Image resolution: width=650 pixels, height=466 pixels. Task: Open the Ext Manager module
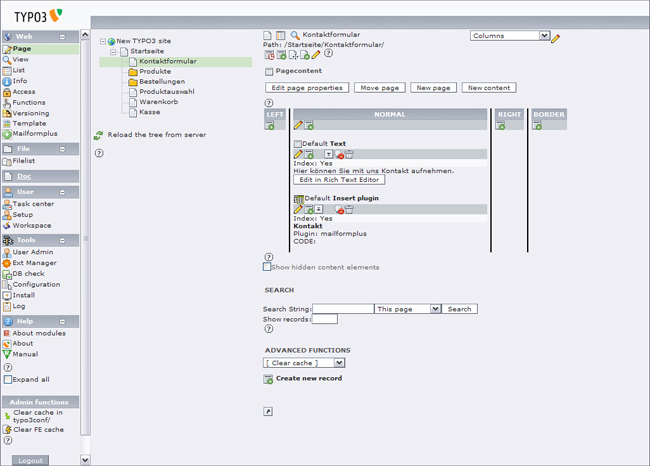(34, 263)
